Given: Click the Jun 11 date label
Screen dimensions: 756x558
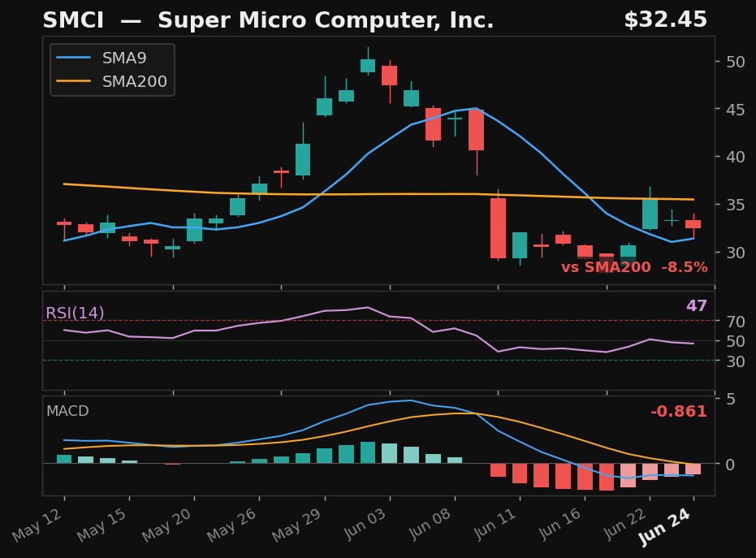Looking at the screenshot, I should coord(495,523).
